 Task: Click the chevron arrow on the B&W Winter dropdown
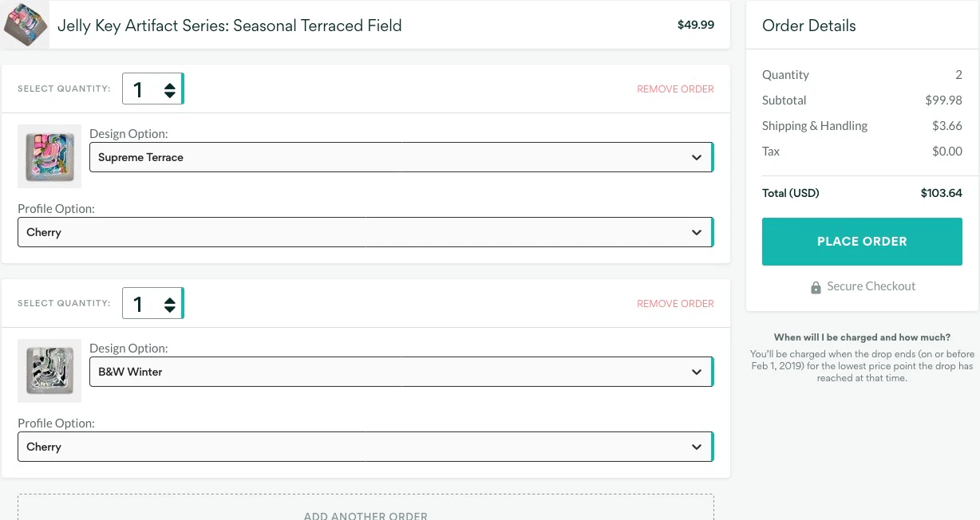pyautogui.click(x=697, y=372)
